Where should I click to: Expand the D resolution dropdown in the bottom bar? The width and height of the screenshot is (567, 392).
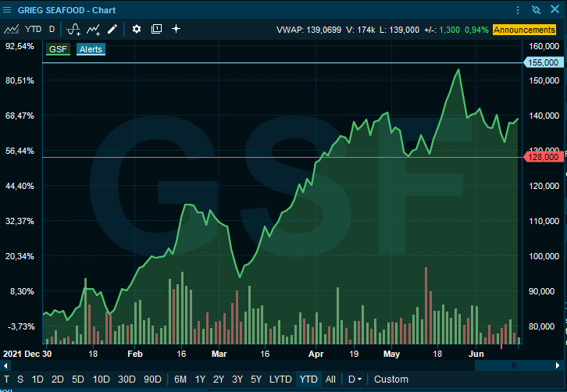click(355, 380)
